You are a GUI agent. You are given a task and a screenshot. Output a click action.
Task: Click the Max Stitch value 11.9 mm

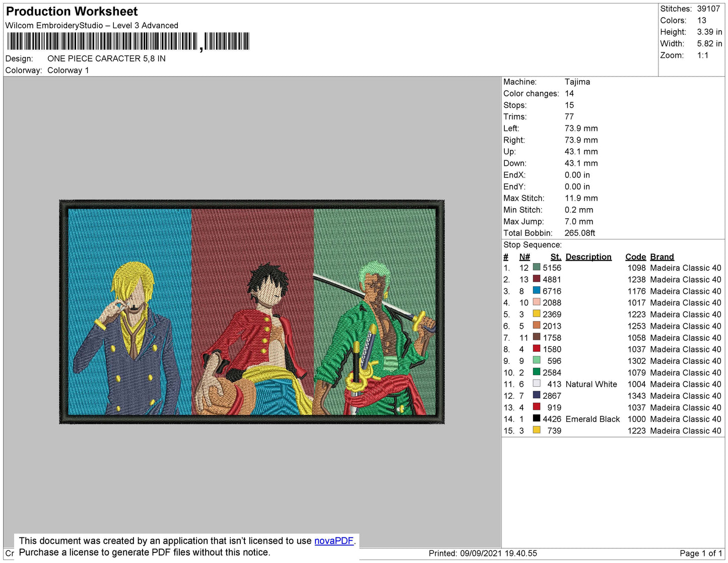coord(581,198)
